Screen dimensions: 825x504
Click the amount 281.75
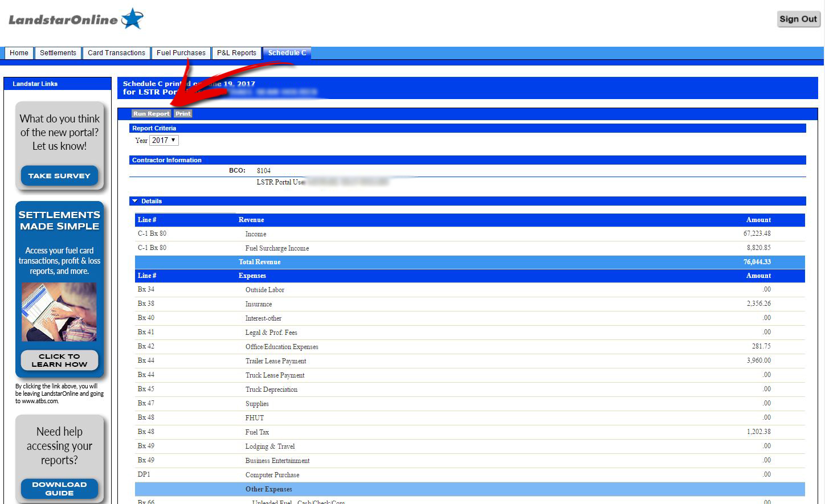pyautogui.click(x=761, y=346)
